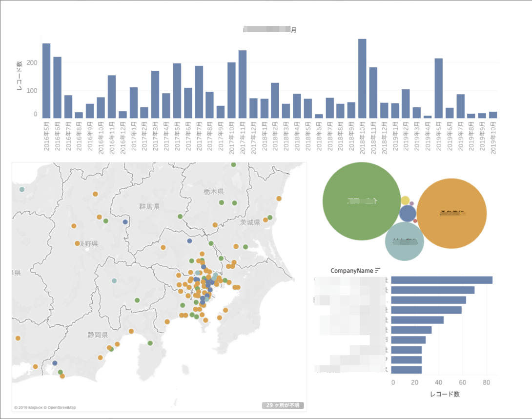This screenshot has height=419, width=532.
Task: Click the 静岡県 map label
Action: click(98, 335)
